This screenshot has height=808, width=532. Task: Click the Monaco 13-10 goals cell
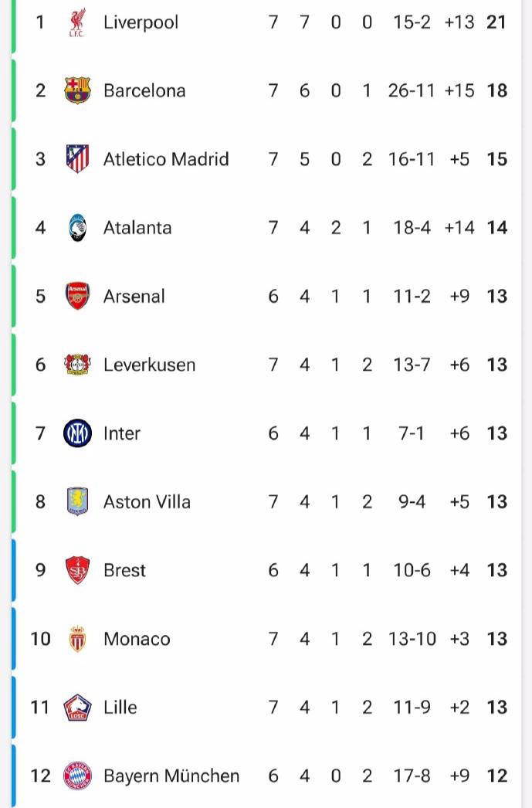pos(412,639)
